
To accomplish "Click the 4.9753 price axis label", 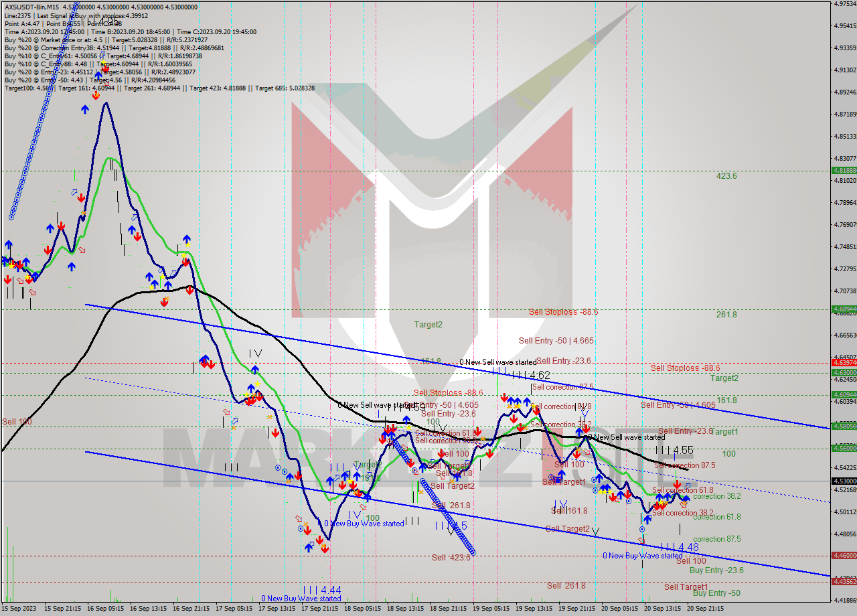I will coord(844,4).
